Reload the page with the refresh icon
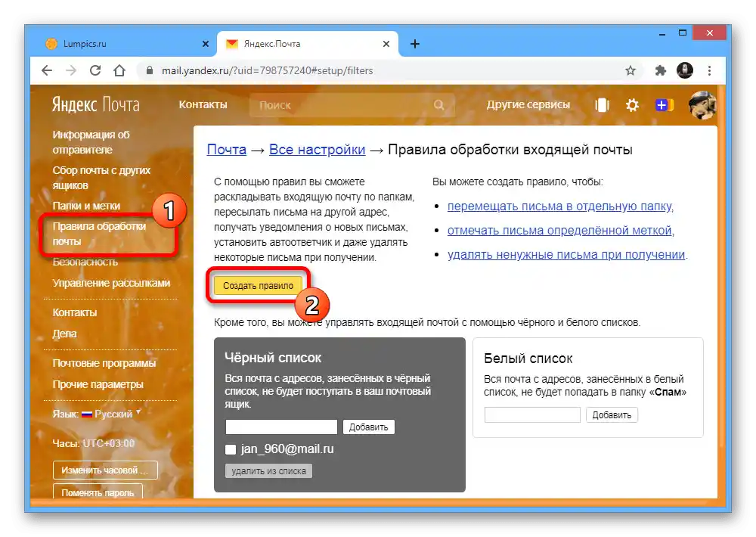Viewport: 756px width, 537px height. [95, 70]
